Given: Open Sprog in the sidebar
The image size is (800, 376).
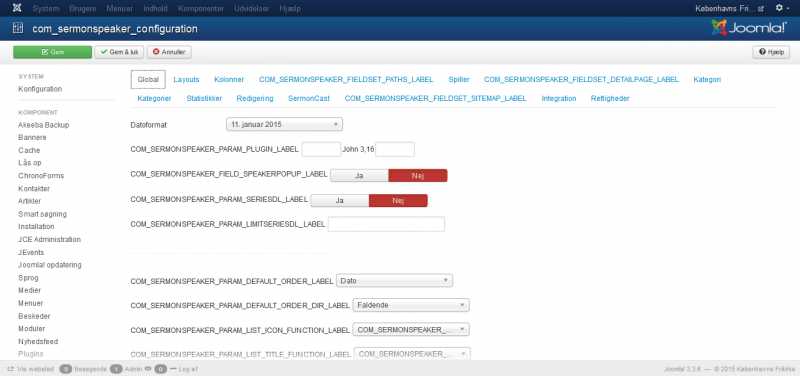Looking at the screenshot, I should click(x=28, y=278).
